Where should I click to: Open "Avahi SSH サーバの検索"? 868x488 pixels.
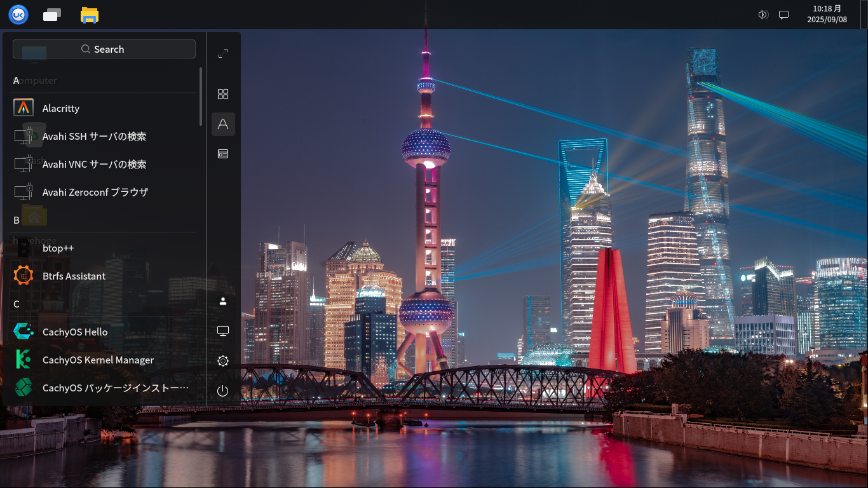click(104, 136)
